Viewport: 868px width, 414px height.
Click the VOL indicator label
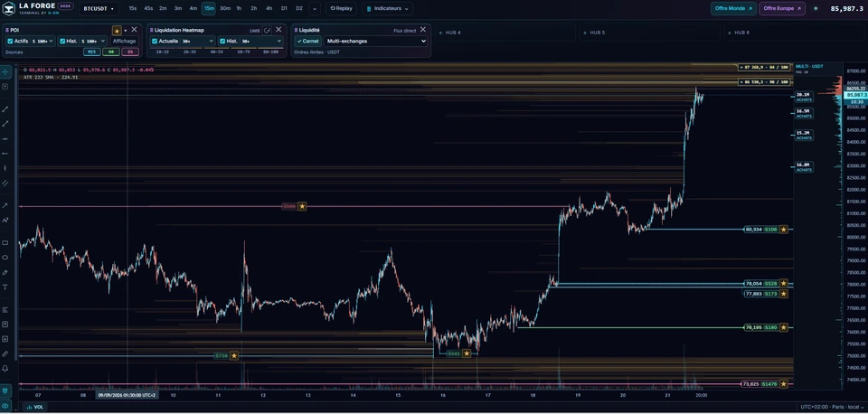point(35,407)
